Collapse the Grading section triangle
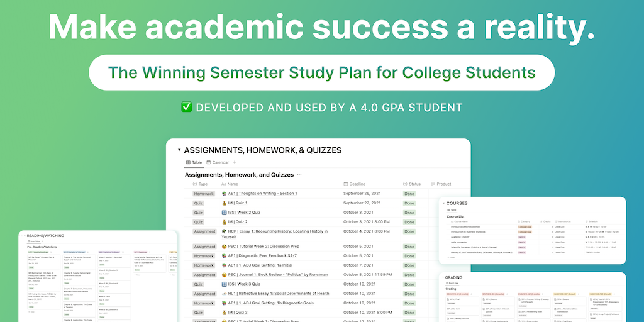Viewport: 644px width, 322px height. pos(443,277)
